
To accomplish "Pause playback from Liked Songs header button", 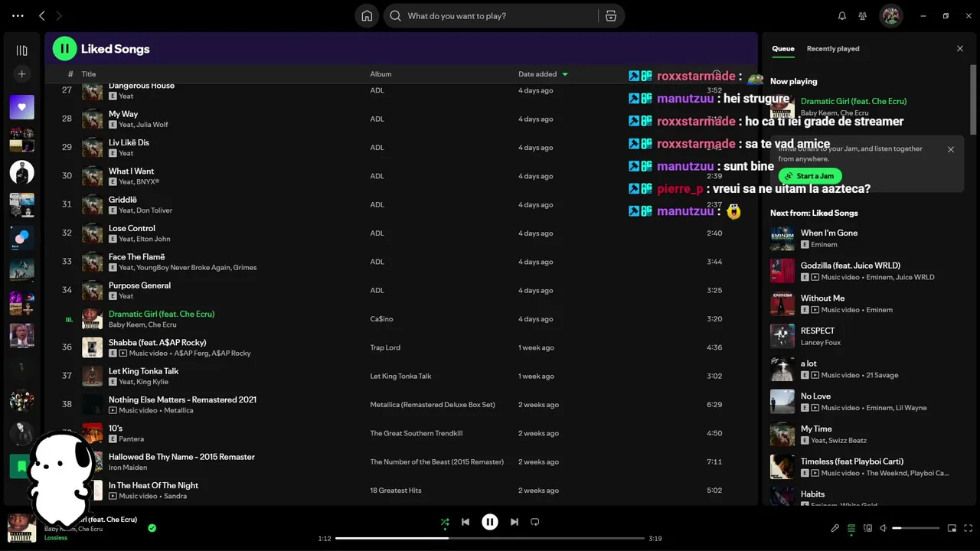I will [x=64, y=48].
